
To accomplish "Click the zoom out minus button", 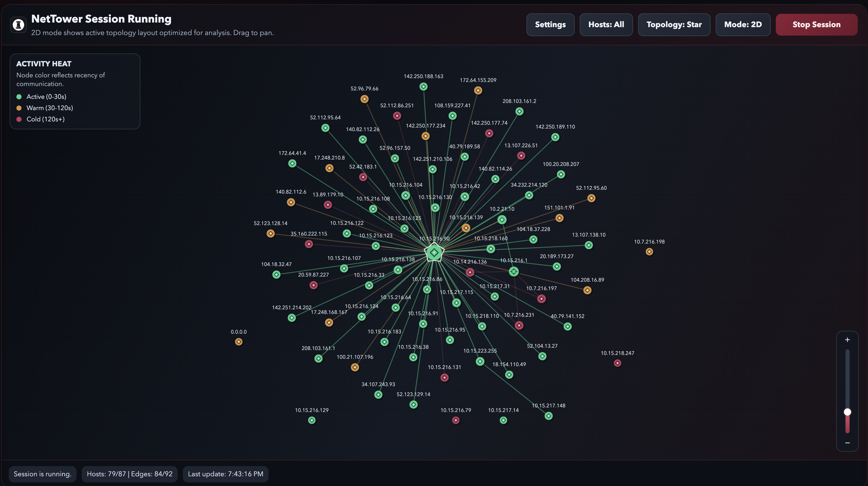I will tap(847, 443).
